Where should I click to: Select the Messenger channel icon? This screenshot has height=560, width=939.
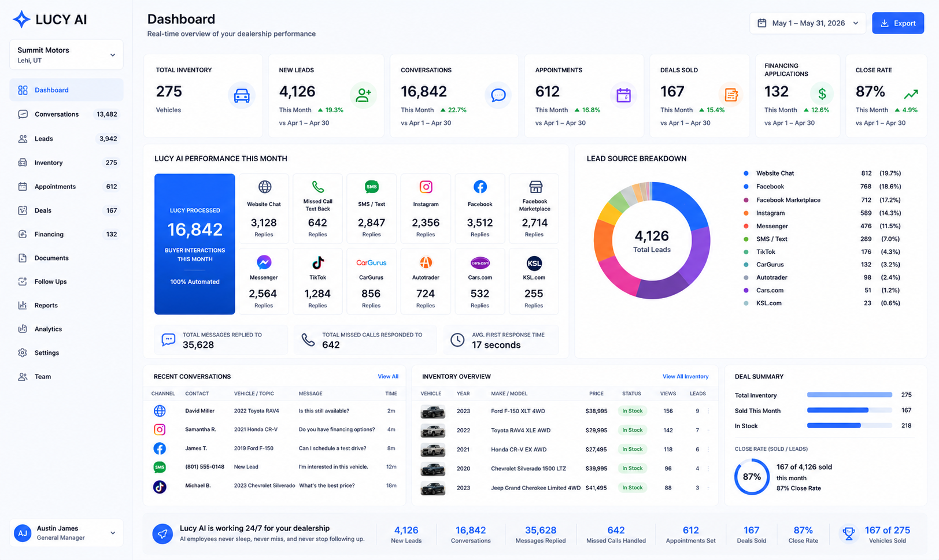click(264, 262)
